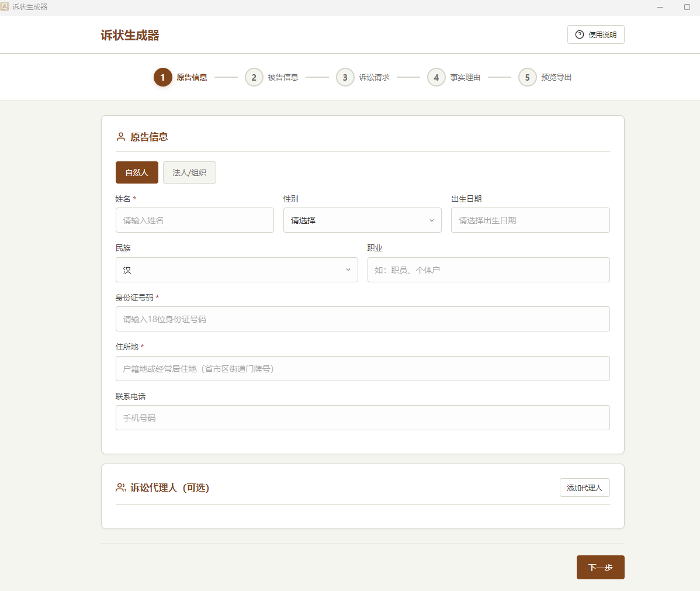The width and height of the screenshot is (700, 591).
Task: Switch to the 被告信息 step
Action: pos(254,77)
